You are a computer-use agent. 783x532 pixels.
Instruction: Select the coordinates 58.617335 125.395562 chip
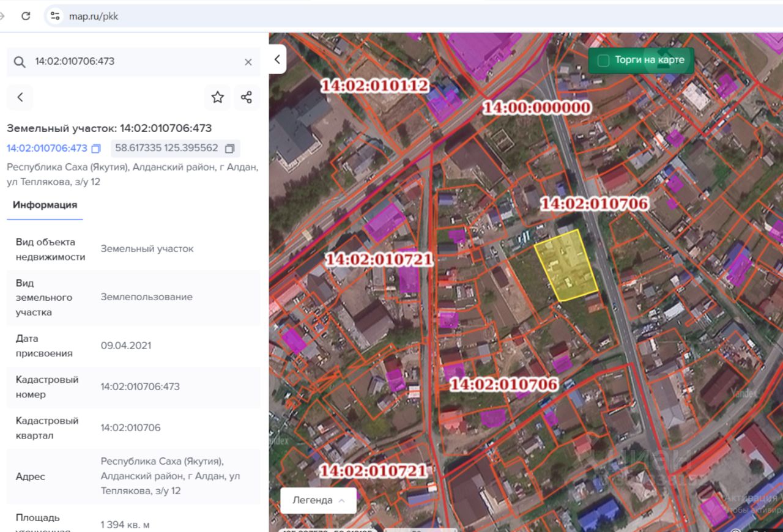[x=176, y=148]
